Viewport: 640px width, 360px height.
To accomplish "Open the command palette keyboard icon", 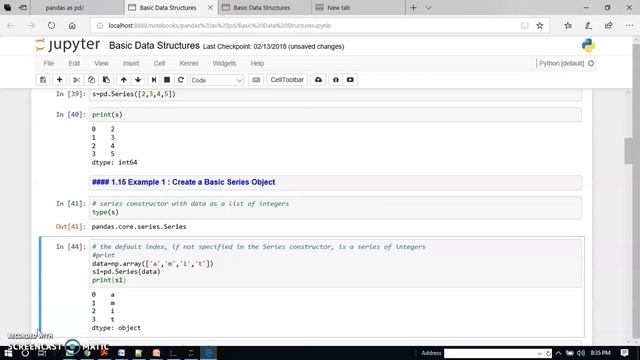I will pos(256,80).
